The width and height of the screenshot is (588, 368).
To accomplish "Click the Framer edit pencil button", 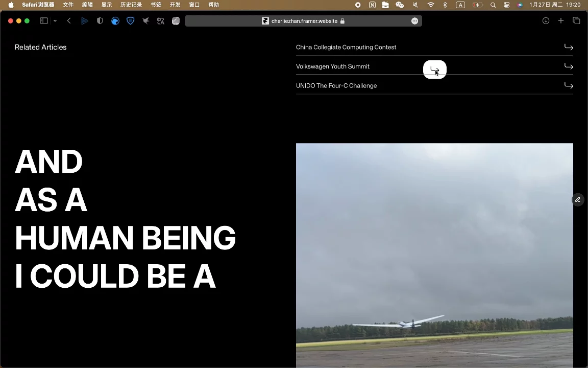I will coord(578,200).
